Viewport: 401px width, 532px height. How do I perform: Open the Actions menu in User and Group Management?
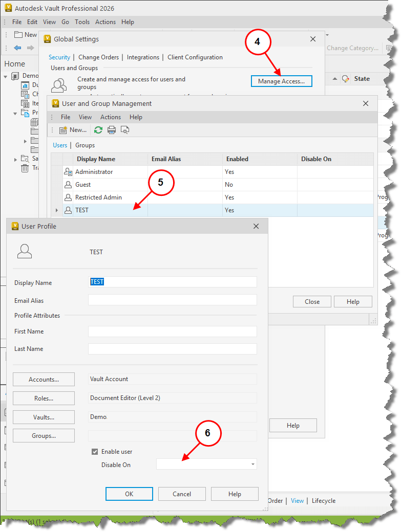click(x=110, y=117)
